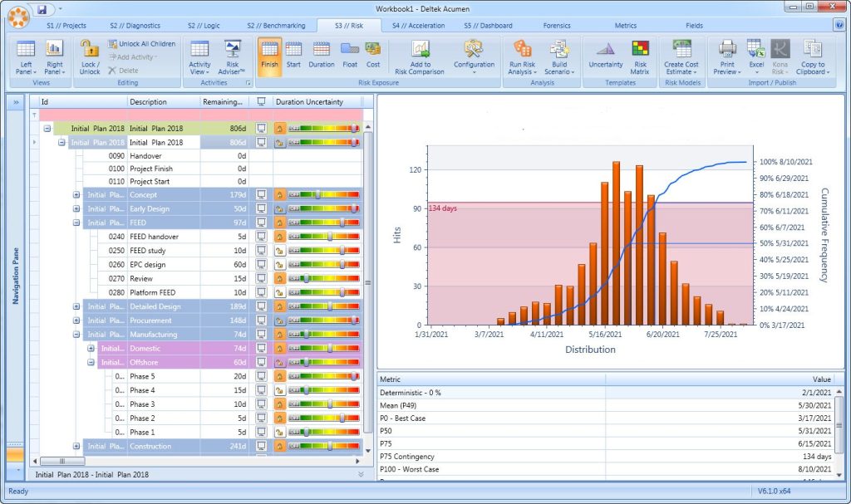The height and width of the screenshot is (504, 851).
Task: Select Unlock All Children
Action: 141,44
